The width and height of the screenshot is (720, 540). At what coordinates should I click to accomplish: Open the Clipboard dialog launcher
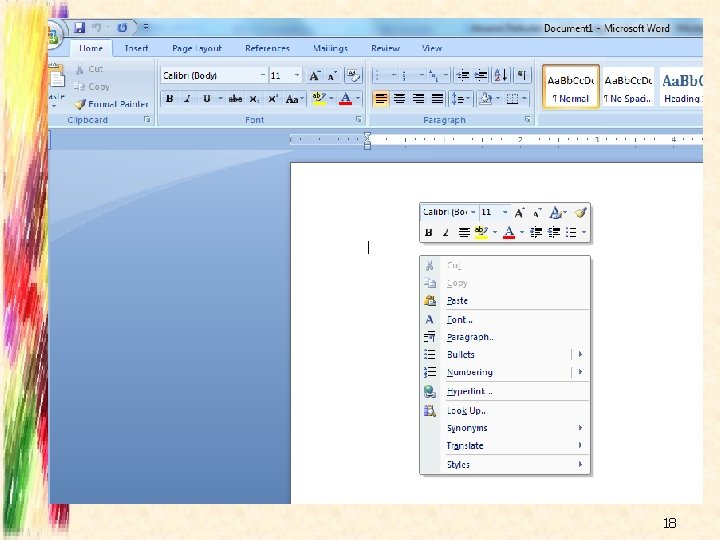tap(147, 119)
